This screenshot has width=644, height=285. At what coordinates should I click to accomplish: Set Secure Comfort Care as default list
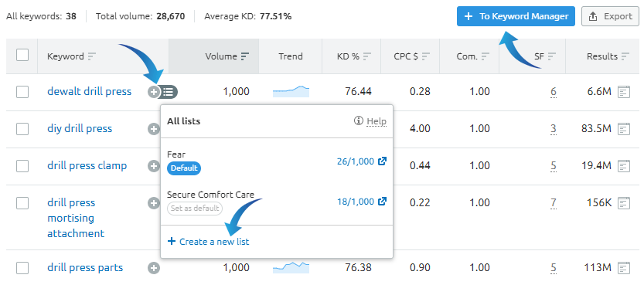[x=195, y=209]
